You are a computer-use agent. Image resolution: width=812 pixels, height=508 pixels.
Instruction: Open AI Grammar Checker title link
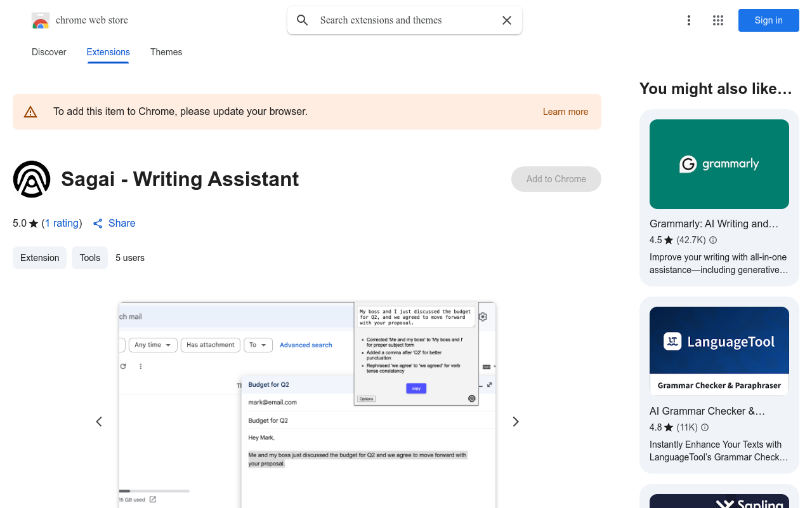click(x=707, y=411)
